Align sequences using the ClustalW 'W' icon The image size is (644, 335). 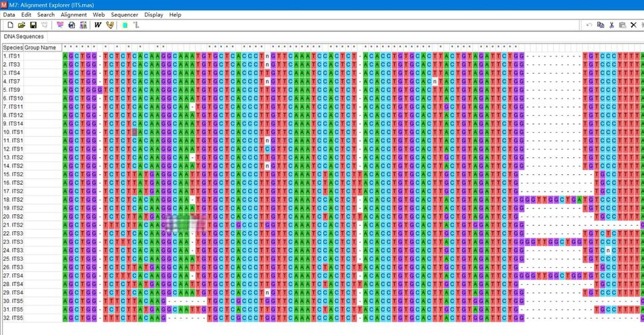pos(98,25)
